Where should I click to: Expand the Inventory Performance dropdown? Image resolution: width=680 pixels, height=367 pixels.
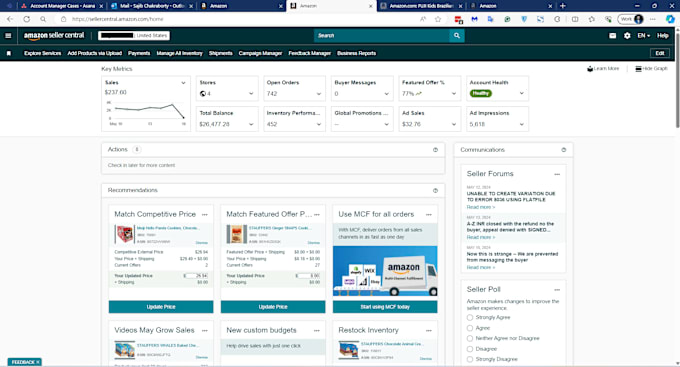coord(319,124)
